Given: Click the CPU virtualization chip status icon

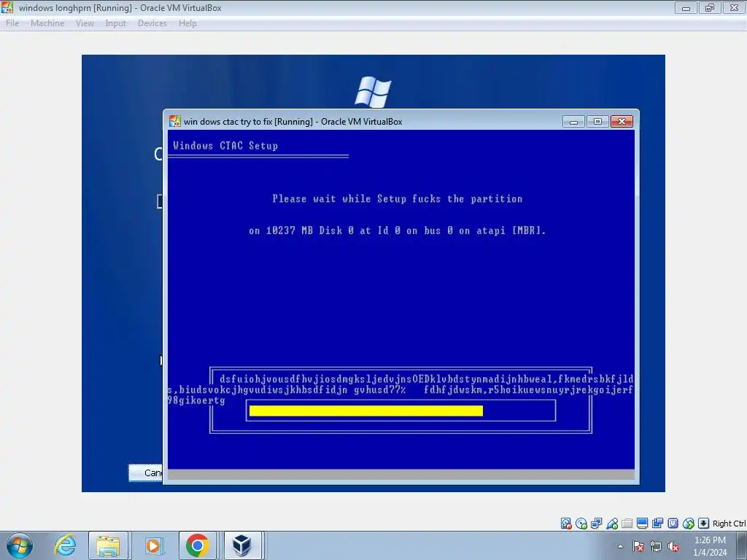Looking at the screenshot, I should tap(673, 524).
